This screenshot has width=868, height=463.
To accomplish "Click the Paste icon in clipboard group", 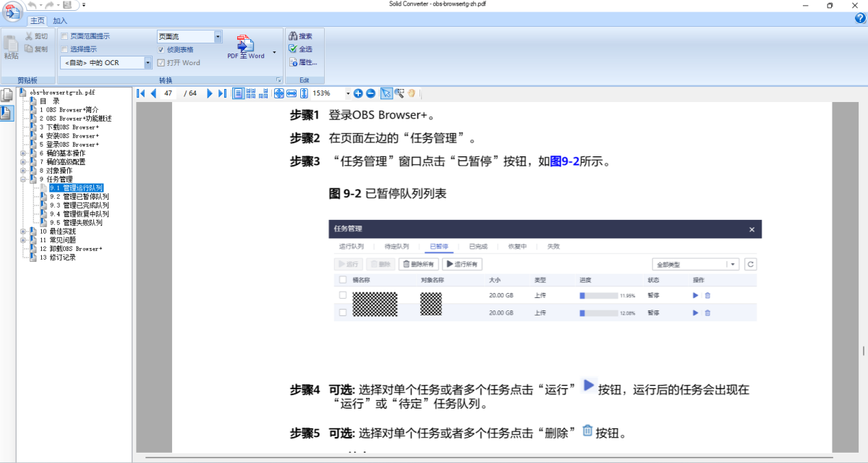I will 10,45.
